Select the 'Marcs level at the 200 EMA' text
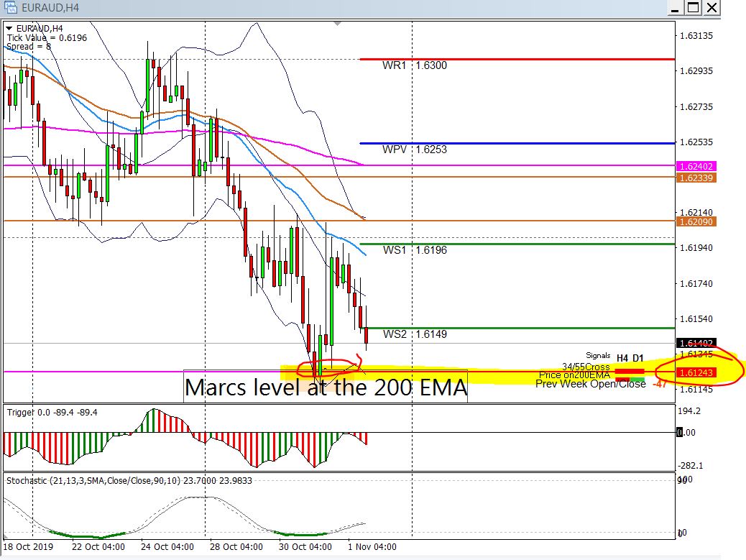 tap(326, 387)
